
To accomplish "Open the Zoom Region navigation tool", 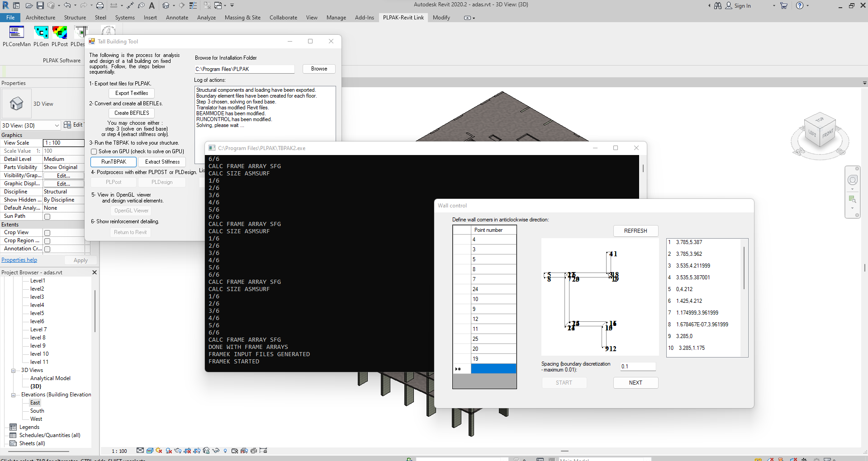I will click(853, 199).
